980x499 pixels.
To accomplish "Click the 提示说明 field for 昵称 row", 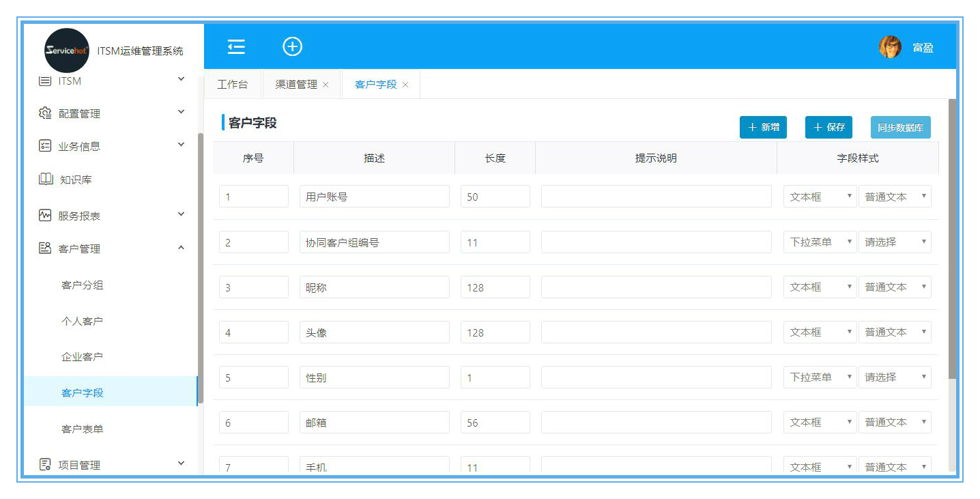I will 656,287.
